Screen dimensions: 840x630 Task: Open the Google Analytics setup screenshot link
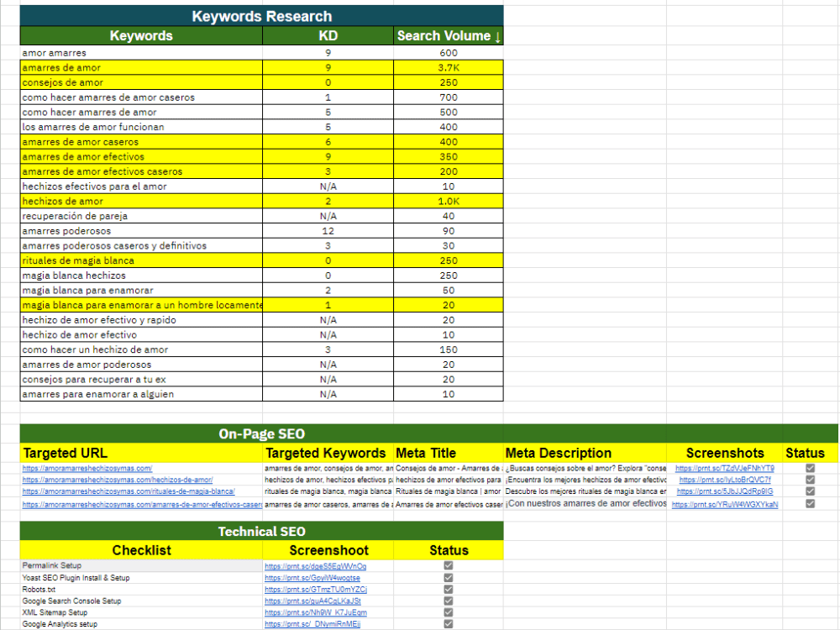click(312, 624)
